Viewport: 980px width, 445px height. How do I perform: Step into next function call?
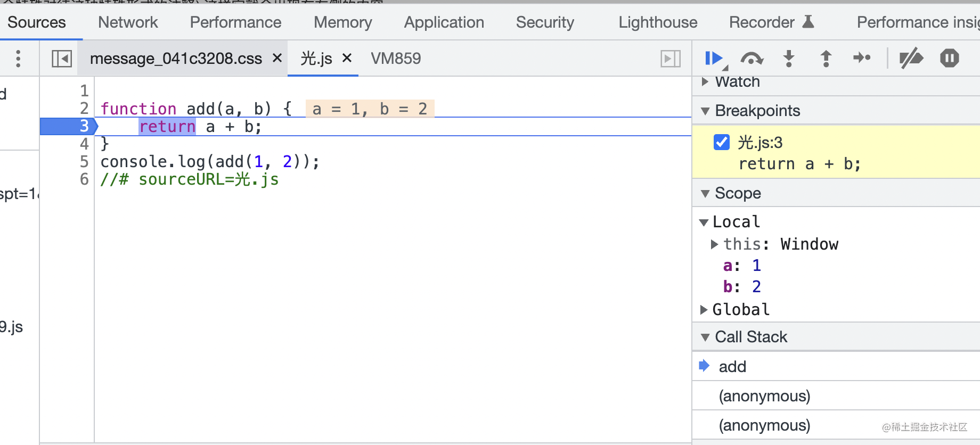[x=789, y=58]
